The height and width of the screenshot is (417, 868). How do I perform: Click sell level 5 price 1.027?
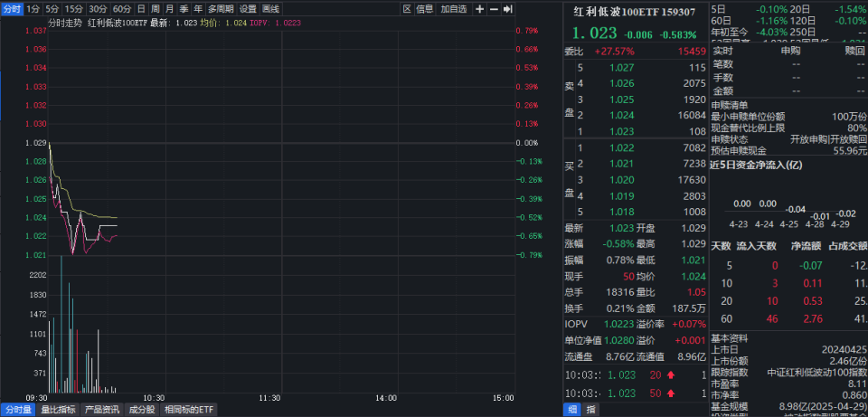point(621,68)
